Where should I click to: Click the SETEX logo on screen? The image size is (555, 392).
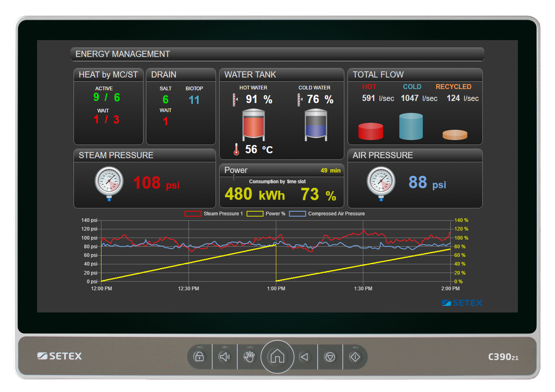click(x=462, y=302)
